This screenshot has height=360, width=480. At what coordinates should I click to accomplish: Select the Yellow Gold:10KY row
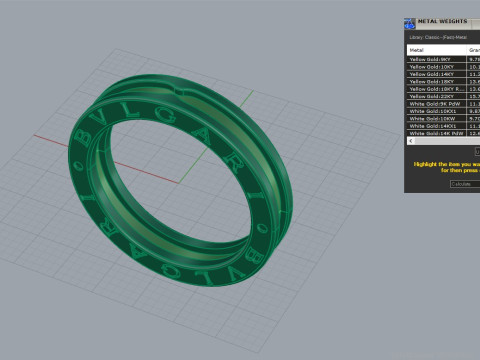443,67
